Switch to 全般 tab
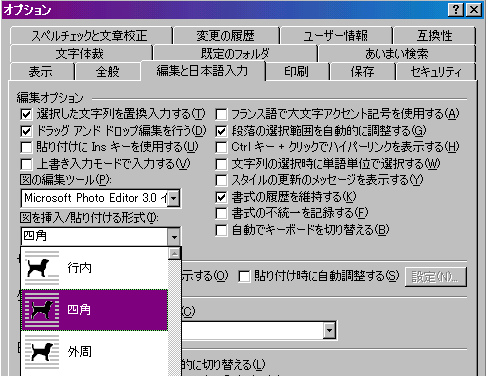The height and width of the screenshot is (376, 486). (107, 71)
